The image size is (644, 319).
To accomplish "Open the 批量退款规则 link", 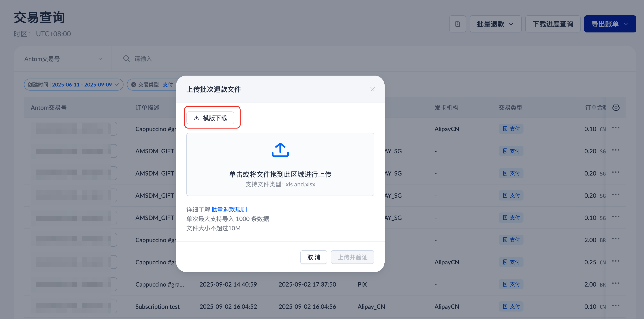I will 229,209.
